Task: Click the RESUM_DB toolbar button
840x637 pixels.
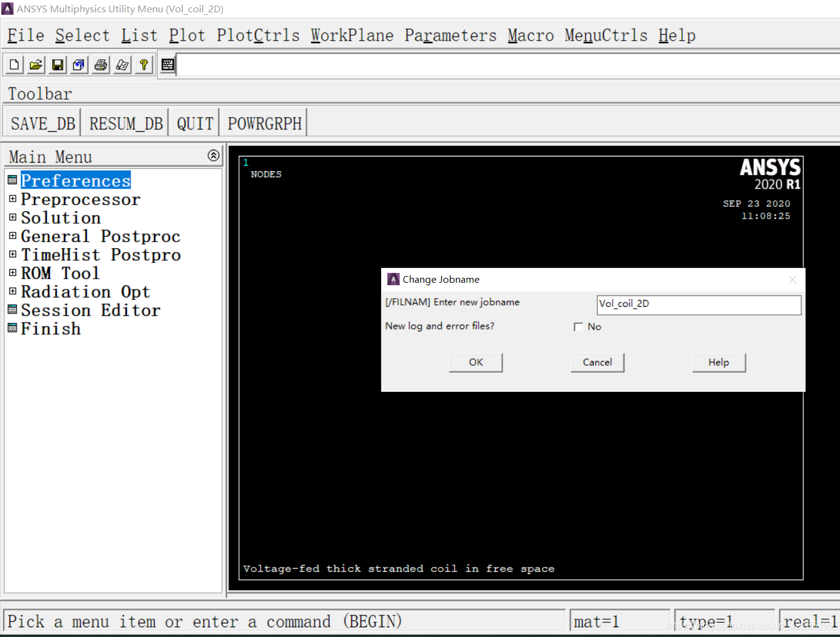Action: click(x=126, y=123)
